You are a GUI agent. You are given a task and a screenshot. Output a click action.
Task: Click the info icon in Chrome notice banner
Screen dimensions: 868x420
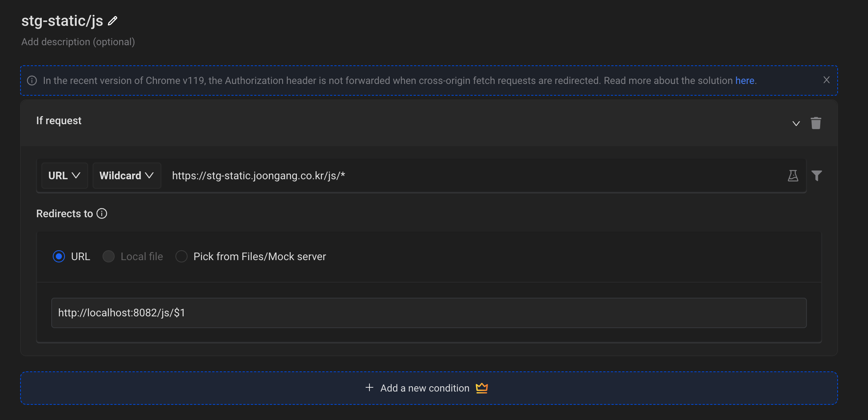32,81
